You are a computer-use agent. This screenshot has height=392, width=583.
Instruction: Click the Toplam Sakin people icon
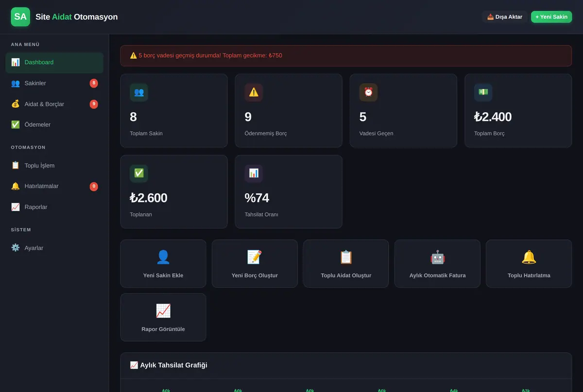[x=139, y=92]
